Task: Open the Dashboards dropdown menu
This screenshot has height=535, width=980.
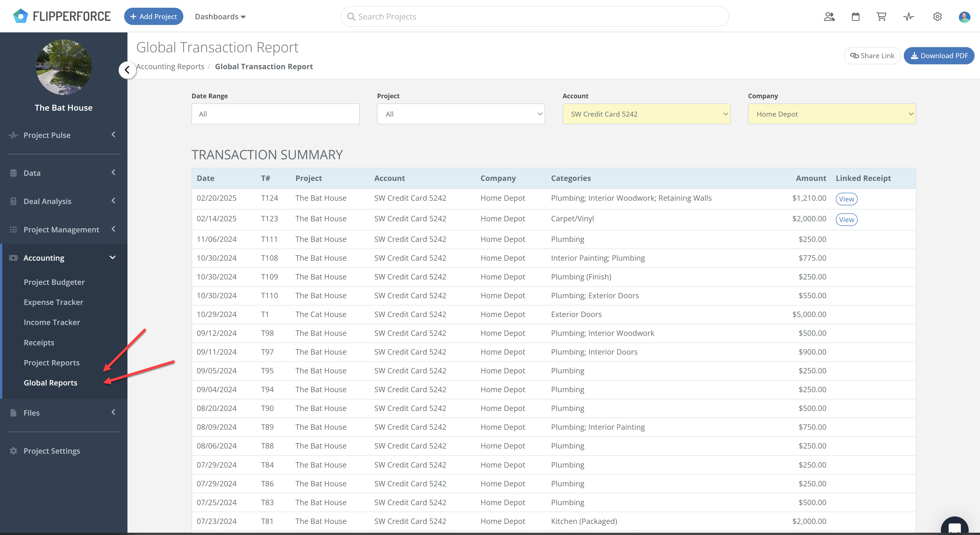Action: coord(220,17)
